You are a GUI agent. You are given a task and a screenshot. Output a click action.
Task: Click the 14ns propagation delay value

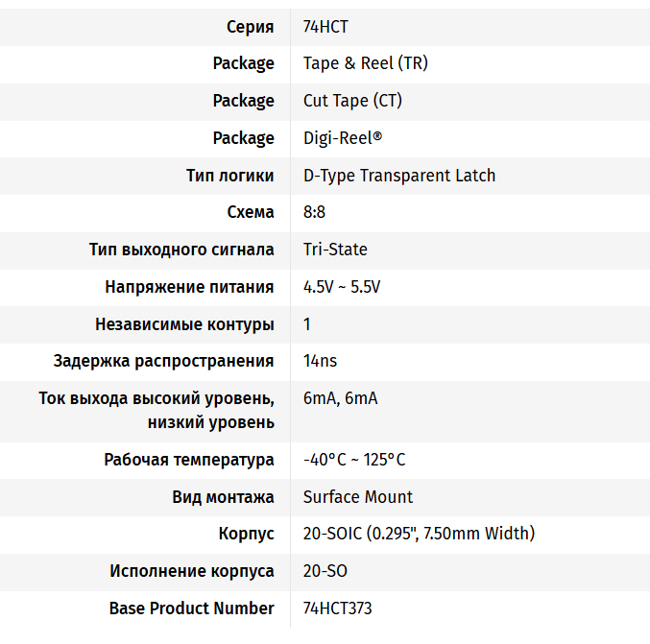(x=320, y=361)
